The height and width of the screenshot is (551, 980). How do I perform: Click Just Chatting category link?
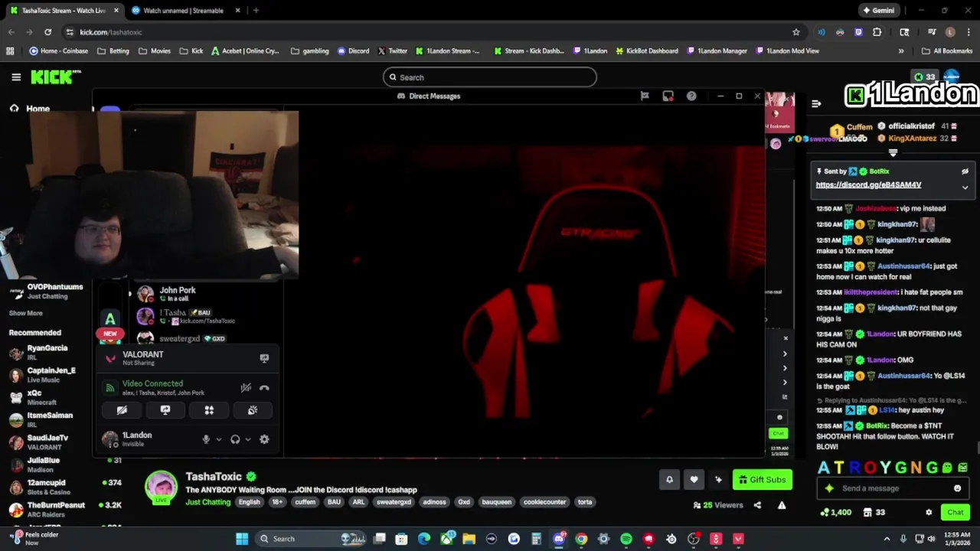pyautogui.click(x=207, y=502)
